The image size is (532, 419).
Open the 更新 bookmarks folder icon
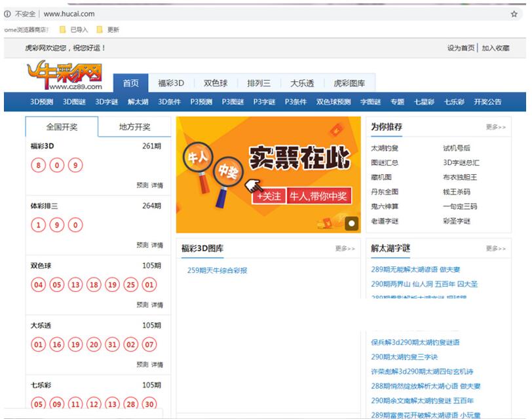click(100, 29)
